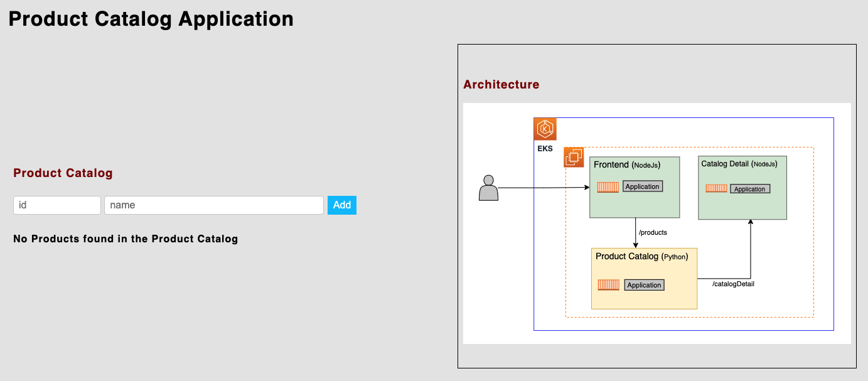Click inside the id input field
868x381 pixels.
tap(56, 205)
